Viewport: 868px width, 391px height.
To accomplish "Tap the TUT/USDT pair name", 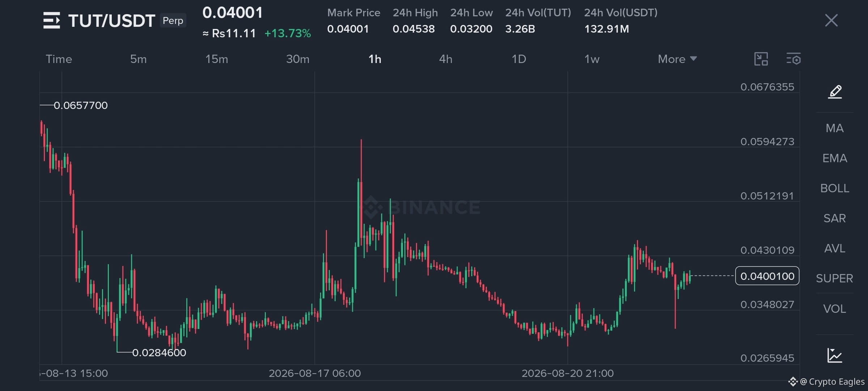I will (112, 21).
